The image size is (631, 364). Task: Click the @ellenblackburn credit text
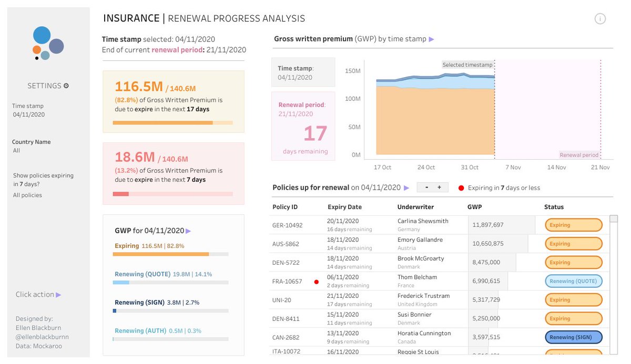pos(42,337)
